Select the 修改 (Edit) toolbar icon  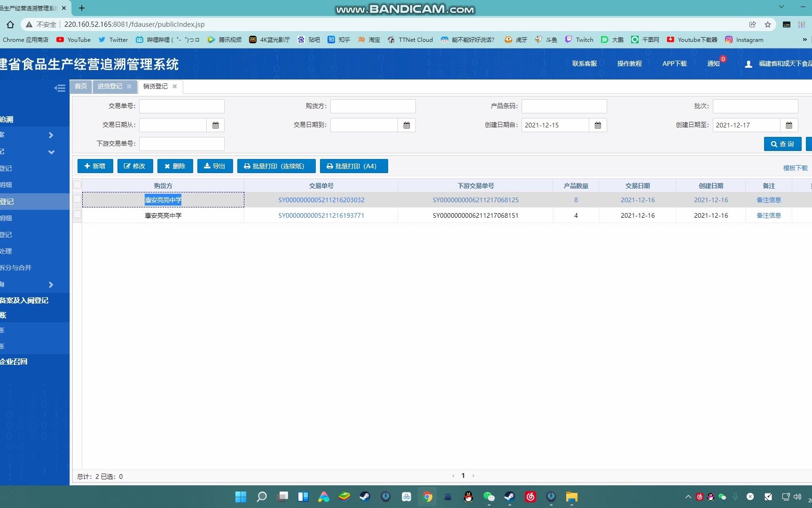click(x=135, y=166)
